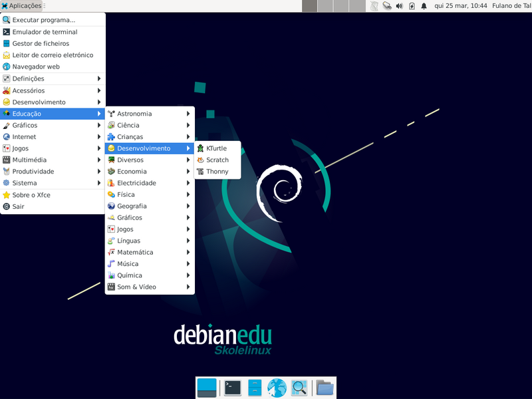
Task: Click the Som & Vídeo clapperboard icon
Action: tap(111, 287)
